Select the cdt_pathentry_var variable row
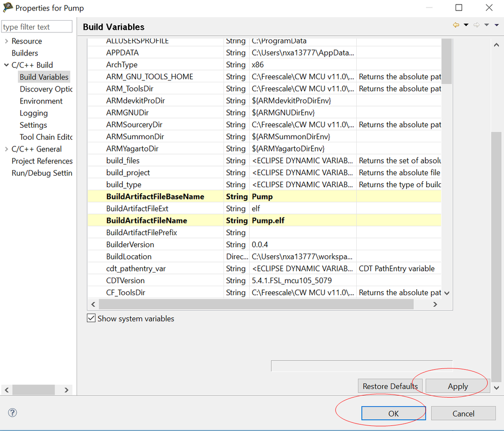 click(264, 268)
